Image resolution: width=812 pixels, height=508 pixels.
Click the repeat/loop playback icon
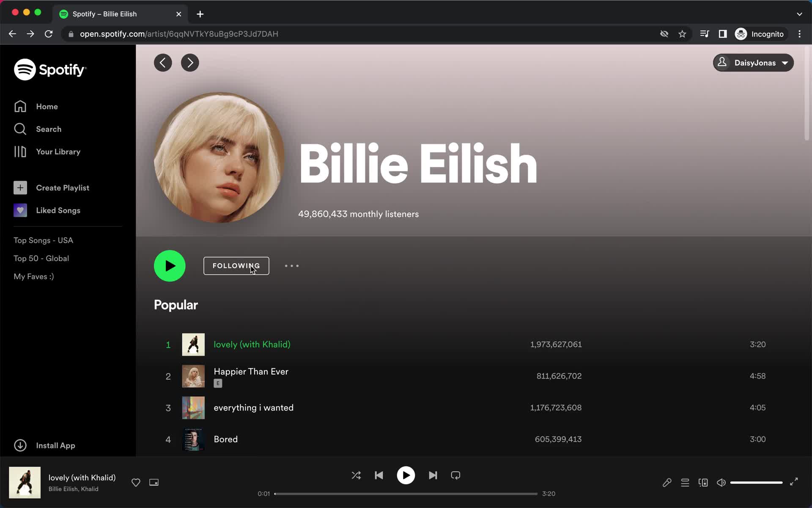[x=455, y=475]
